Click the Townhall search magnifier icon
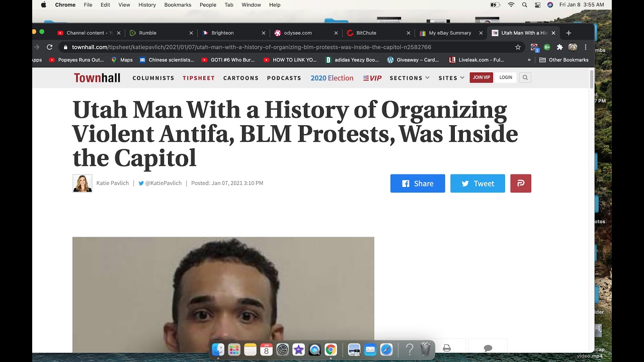The width and height of the screenshot is (644, 362). tap(525, 77)
